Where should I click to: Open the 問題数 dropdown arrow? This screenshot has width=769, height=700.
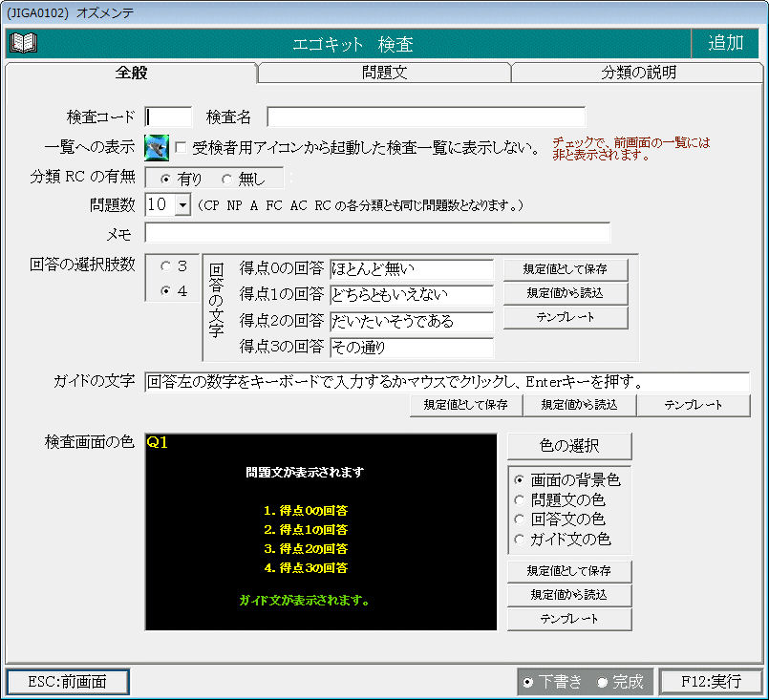182,205
